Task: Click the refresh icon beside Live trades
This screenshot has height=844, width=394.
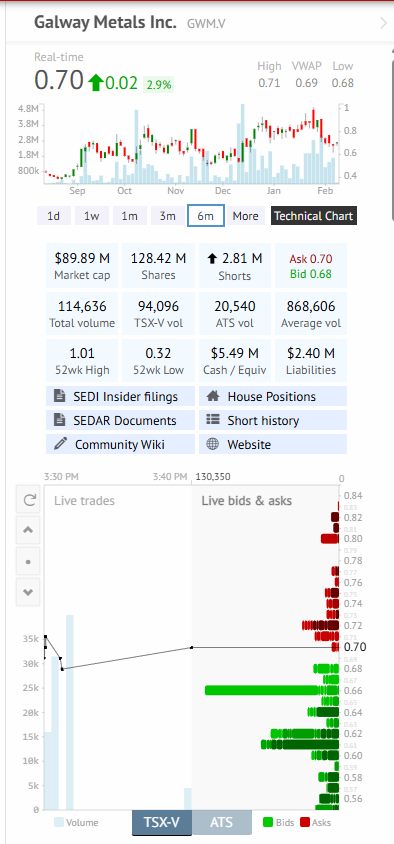Action: pos(29,500)
